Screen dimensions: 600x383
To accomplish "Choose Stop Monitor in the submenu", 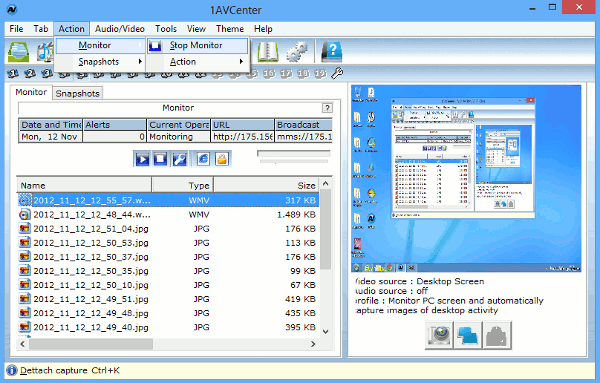I will tap(197, 46).
